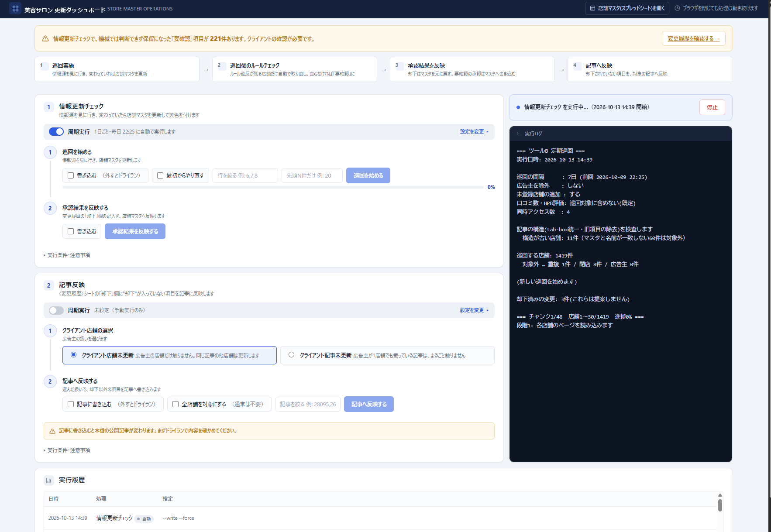
Task: Click the dashboard grid logo icon
Action: tap(15, 8)
